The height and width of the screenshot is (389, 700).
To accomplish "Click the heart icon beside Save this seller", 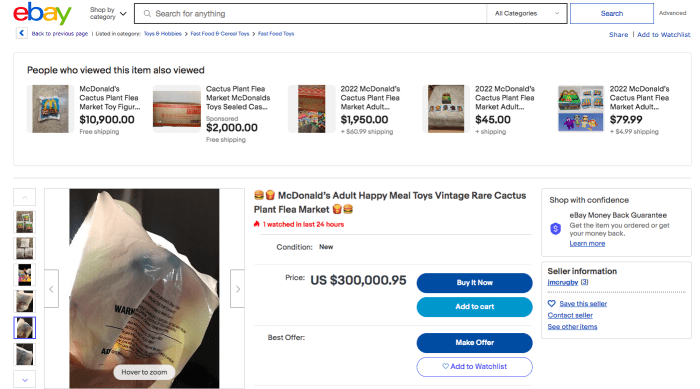I will click(x=552, y=304).
